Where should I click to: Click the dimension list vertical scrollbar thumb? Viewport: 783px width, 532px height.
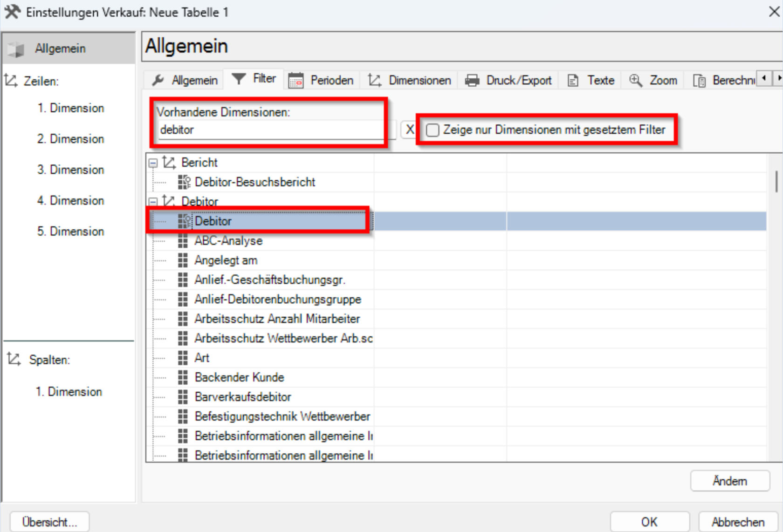tap(776, 181)
